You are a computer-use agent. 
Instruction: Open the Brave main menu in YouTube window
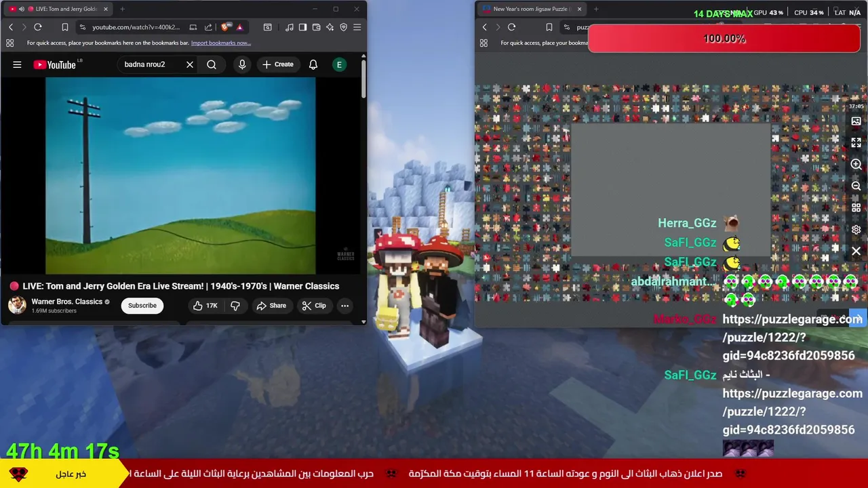[357, 27]
